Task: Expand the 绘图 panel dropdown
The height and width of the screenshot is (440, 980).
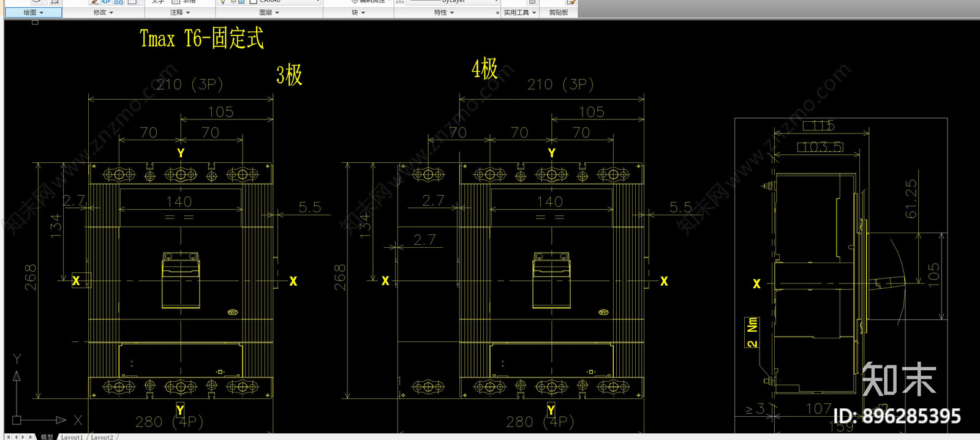Action: (34, 12)
